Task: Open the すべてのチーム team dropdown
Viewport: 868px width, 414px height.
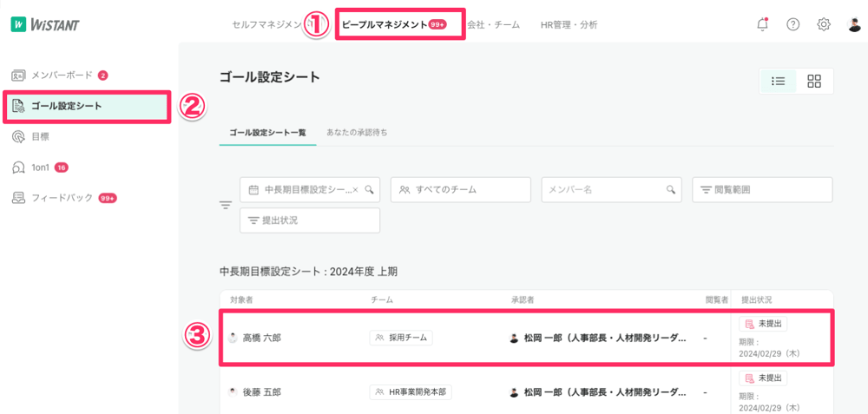Action: coord(461,189)
